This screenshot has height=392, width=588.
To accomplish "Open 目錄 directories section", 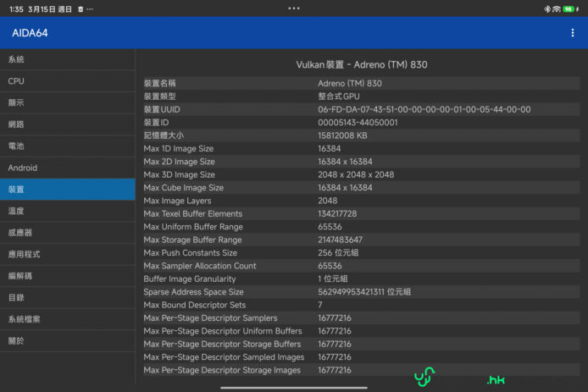I will pyautogui.click(x=68, y=297).
